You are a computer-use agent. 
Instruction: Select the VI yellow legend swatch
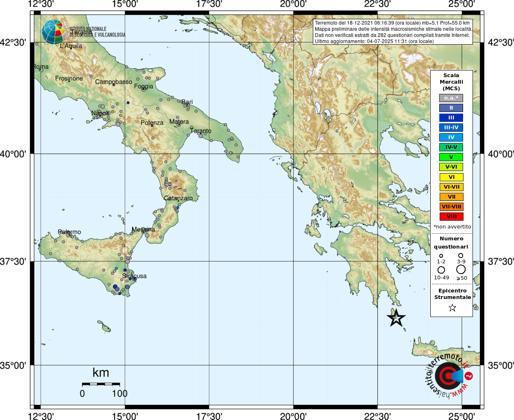coord(451,177)
